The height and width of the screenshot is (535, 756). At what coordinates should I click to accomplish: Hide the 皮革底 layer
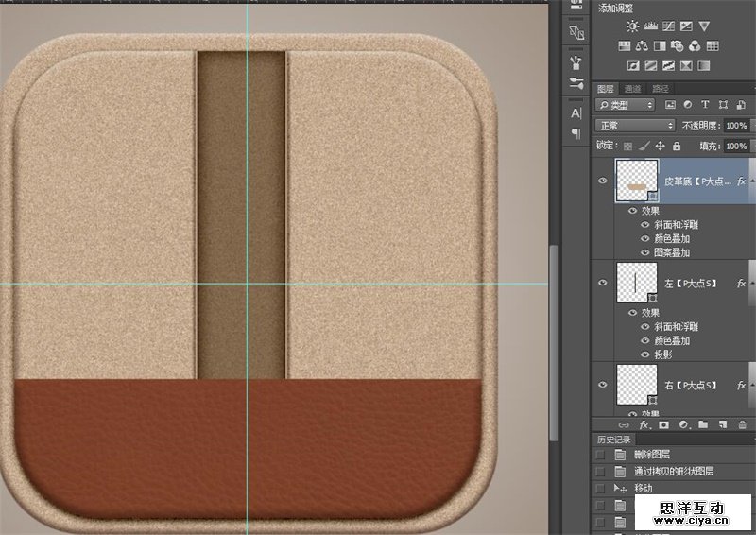click(x=605, y=180)
